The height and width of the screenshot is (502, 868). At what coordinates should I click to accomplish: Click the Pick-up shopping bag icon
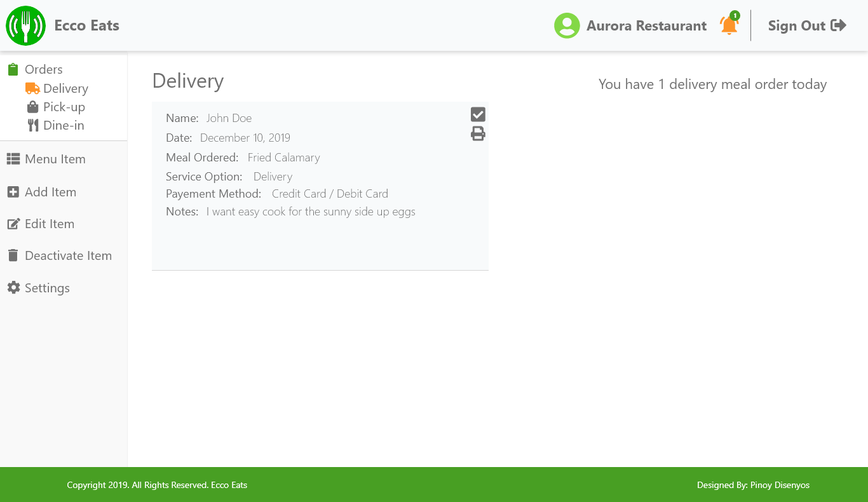[x=32, y=107]
